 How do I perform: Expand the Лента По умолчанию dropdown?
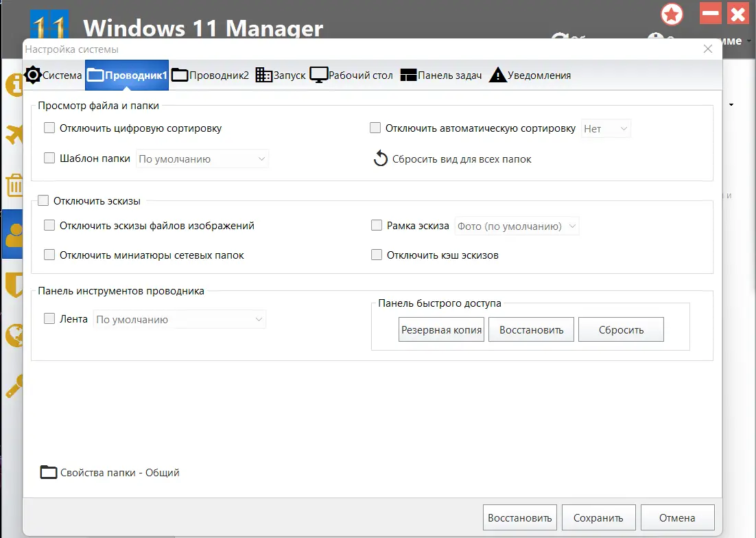[179, 319]
